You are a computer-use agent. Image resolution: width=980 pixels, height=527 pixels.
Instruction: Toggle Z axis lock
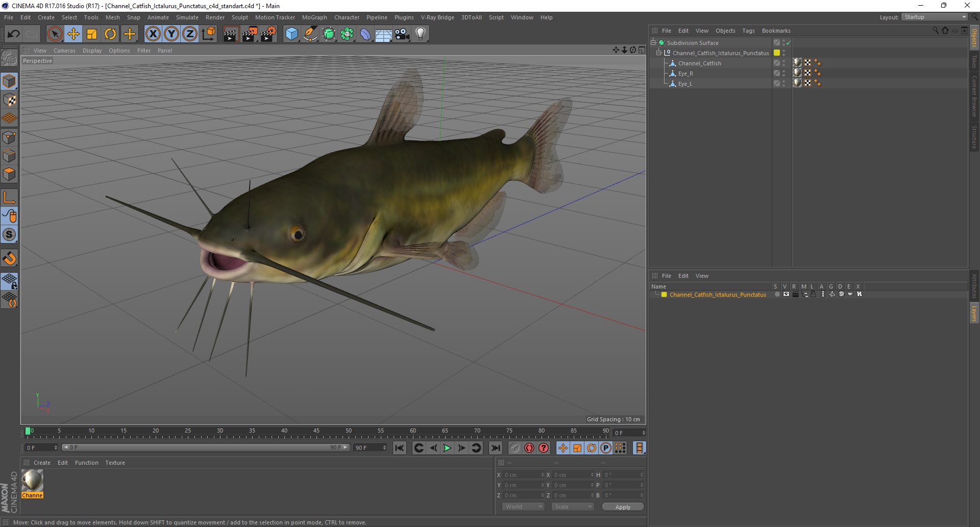190,34
